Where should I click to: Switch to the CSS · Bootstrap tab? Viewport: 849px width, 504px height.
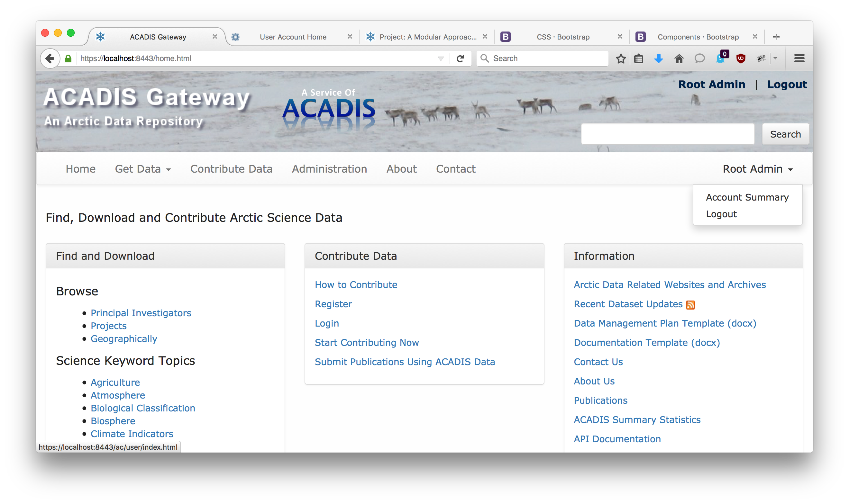[x=562, y=37]
